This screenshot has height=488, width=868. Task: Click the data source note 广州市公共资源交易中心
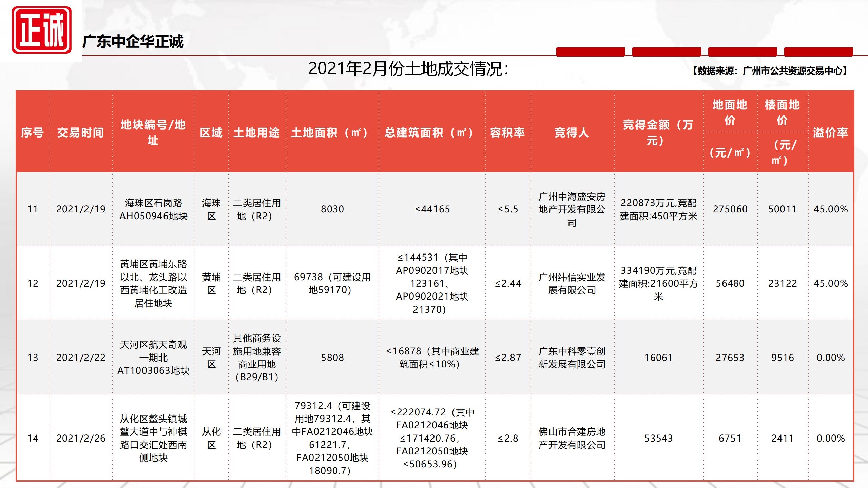pos(769,71)
